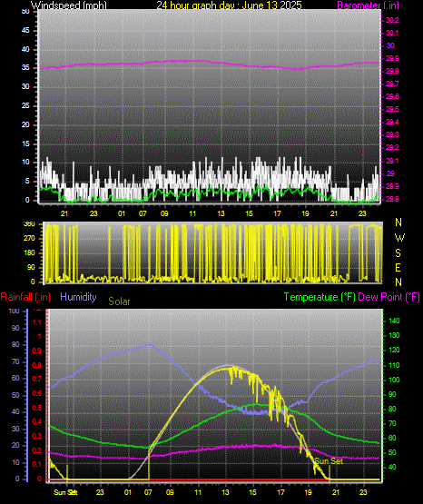Select the Solar legend label
423x504 pixels.
click(x=119, y=301)
